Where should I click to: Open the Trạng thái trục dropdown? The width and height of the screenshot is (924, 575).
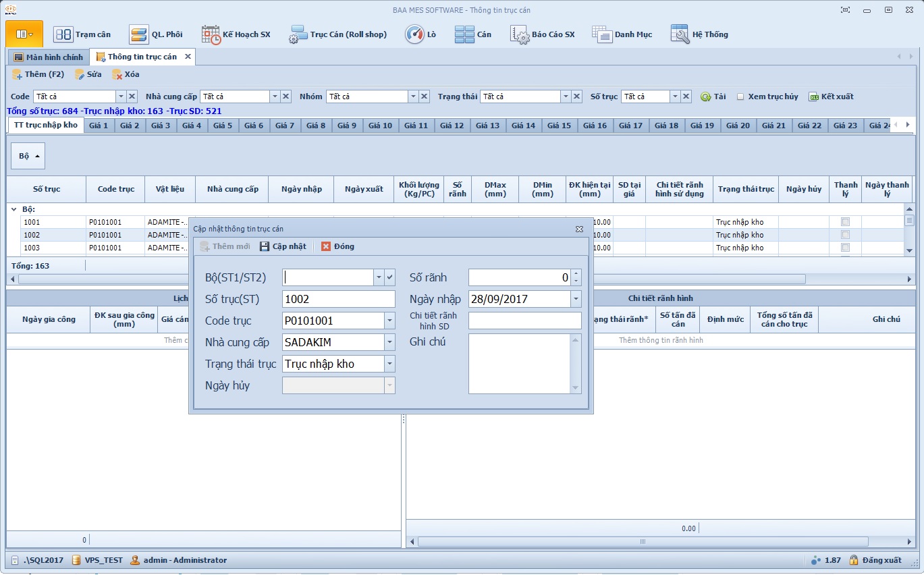tap(389, 364)
